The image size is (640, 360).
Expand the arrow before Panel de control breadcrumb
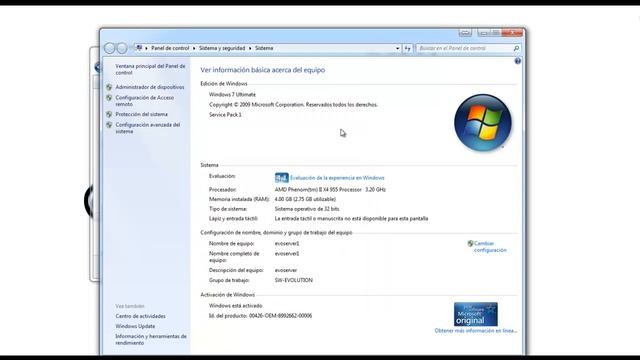point(146,48)
